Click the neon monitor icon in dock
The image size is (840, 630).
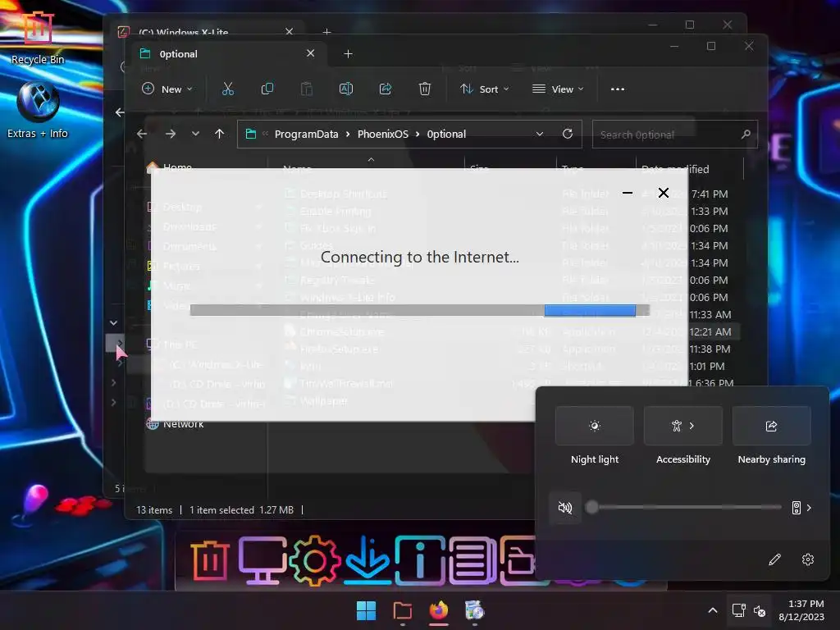tap(262, 561)
